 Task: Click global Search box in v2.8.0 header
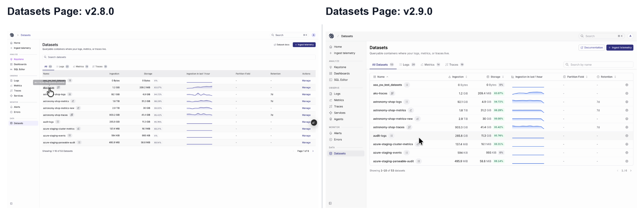pos(289,35)
